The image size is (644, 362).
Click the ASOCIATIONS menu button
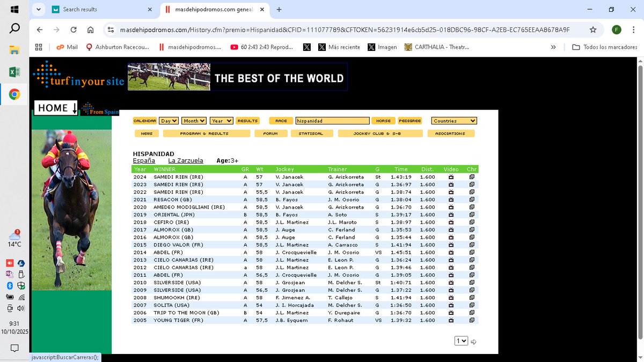click(x=451, y=133)
